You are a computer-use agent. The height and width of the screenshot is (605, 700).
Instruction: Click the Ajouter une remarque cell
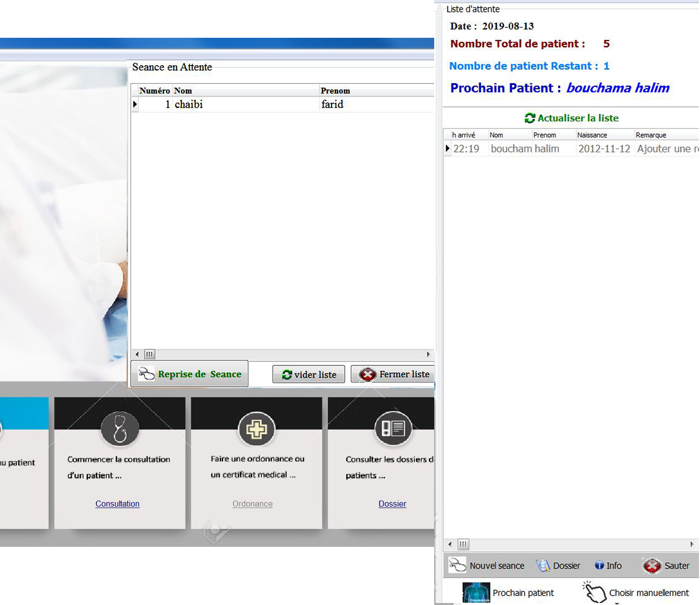tap(667, 149)
